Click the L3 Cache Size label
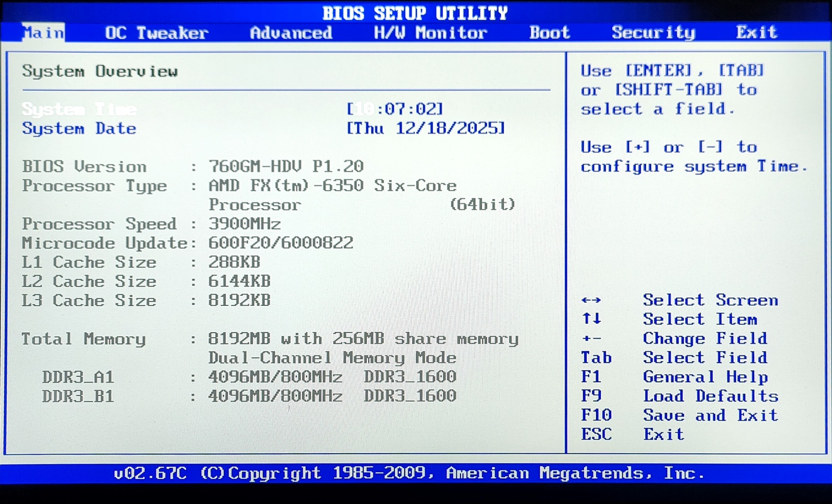This screenshot has height=504, width=832. click(89, 301)
